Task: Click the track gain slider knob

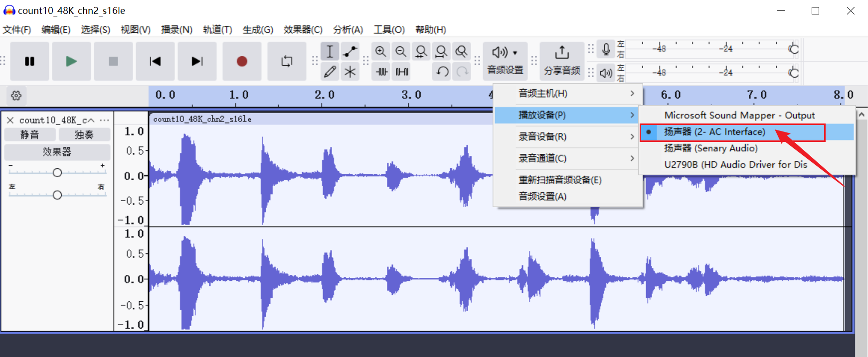Action: (57, 172)
